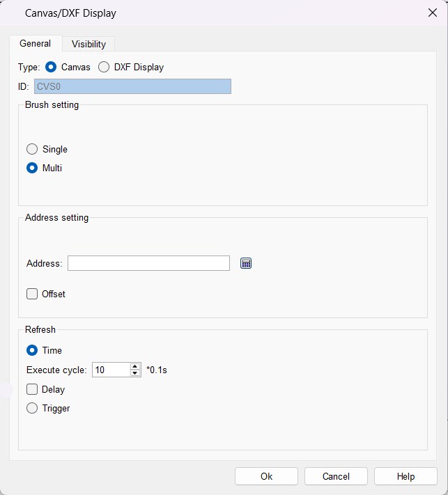This screenshot has width=448, height=495.
Task: Select the Time refresh option
Action: coord(32,350)
